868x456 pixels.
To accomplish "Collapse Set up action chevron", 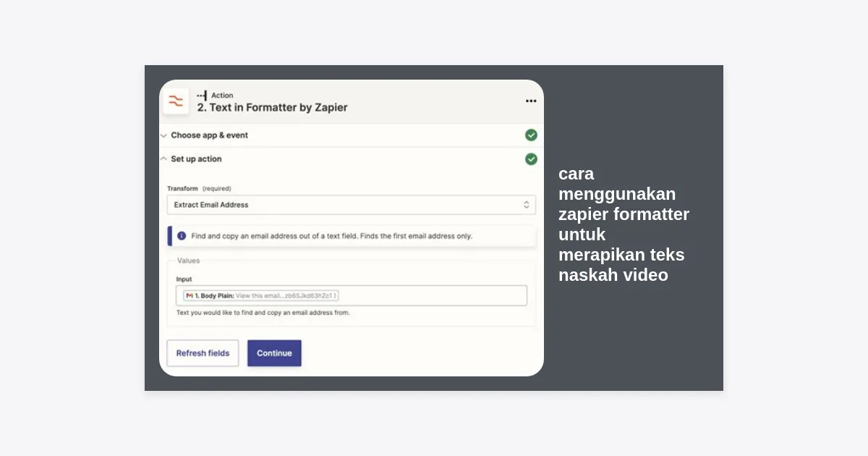I will (x=163, y=159).
